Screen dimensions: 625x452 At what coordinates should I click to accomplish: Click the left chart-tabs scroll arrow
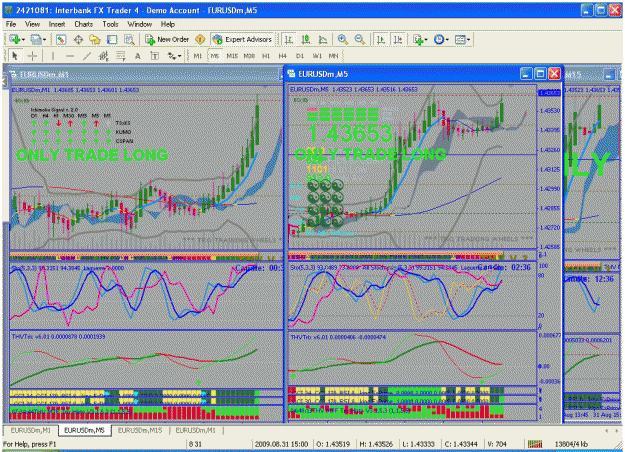click(607, 430)
